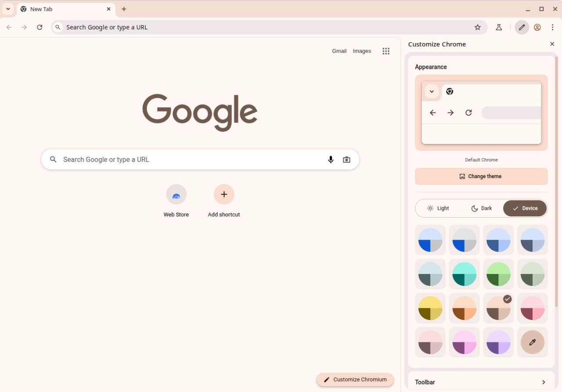Open the Gmail link

click(339, 51)
